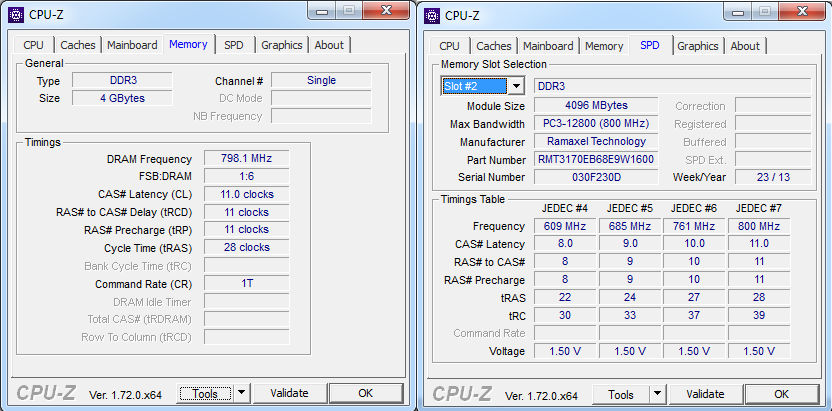Open CPU tab in right CPU-Z window
The height and width of the screenshot is (411, 832).
point(449,46)
